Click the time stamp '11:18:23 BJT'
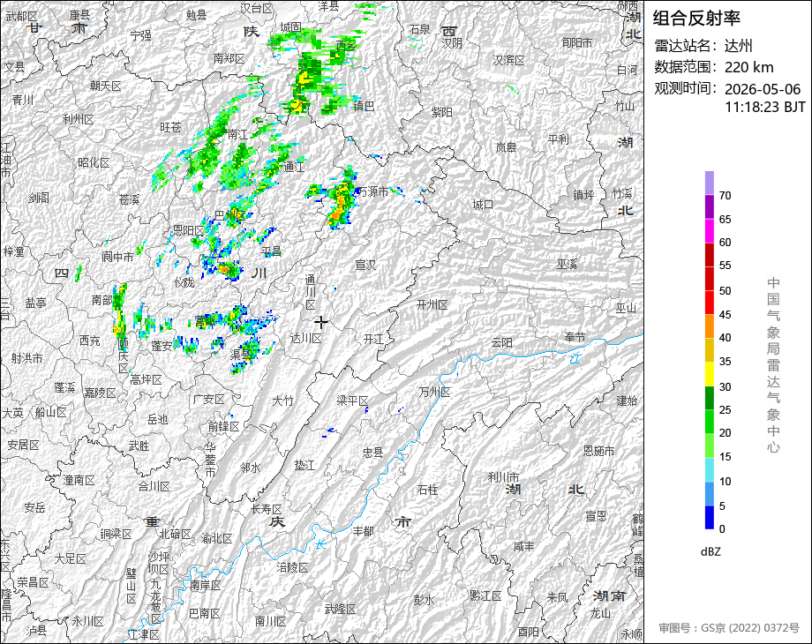The image size is (812, 644). [765, 107]
